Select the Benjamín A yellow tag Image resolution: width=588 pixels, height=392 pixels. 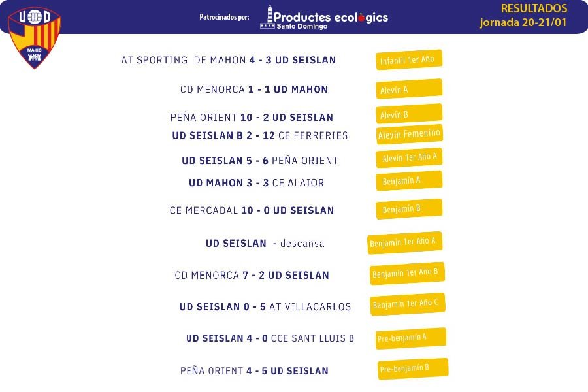pos(409,181)
